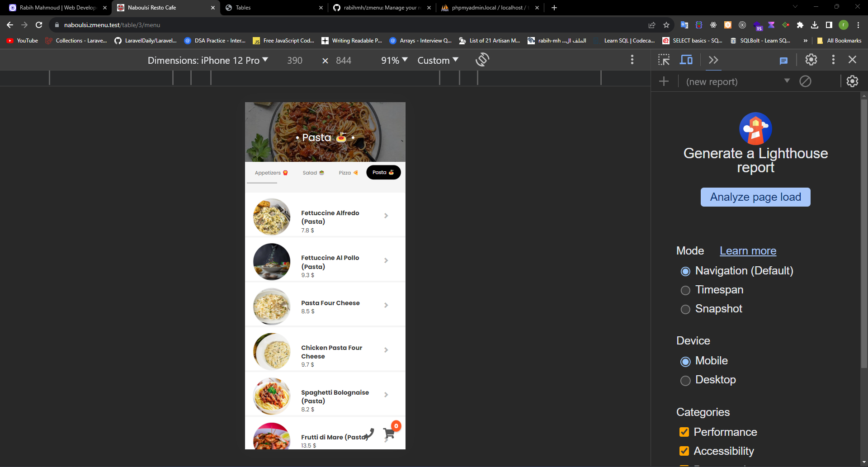Open device toolbar more options menu

tap(632, 60)
